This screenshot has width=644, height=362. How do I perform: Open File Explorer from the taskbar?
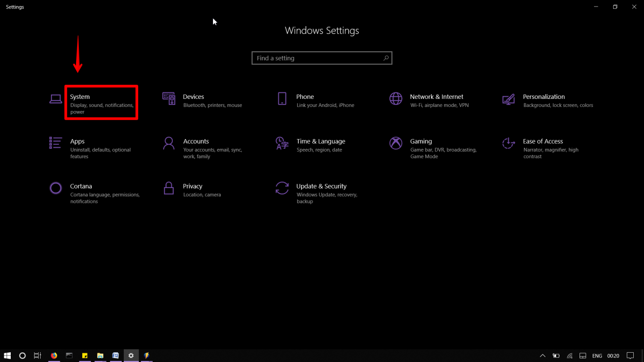coord(100,355)
